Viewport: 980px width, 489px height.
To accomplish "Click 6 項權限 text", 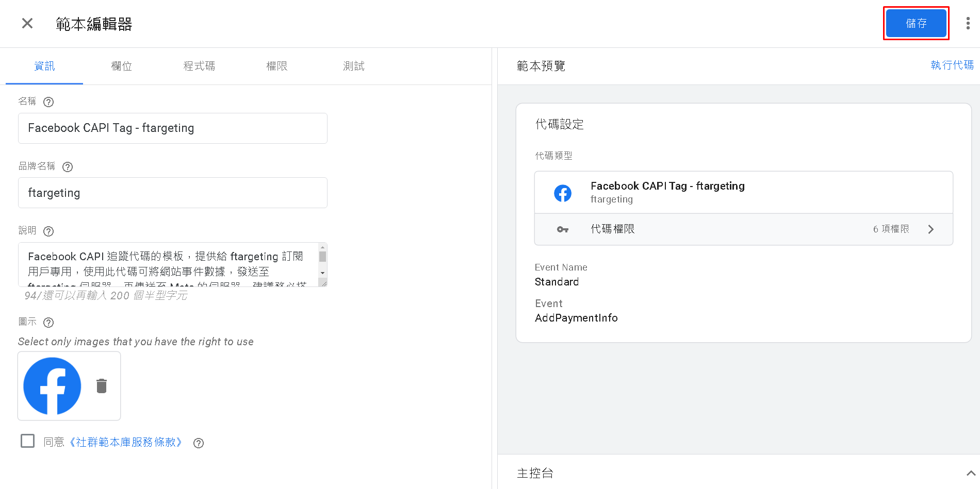I will pos(891,229).
